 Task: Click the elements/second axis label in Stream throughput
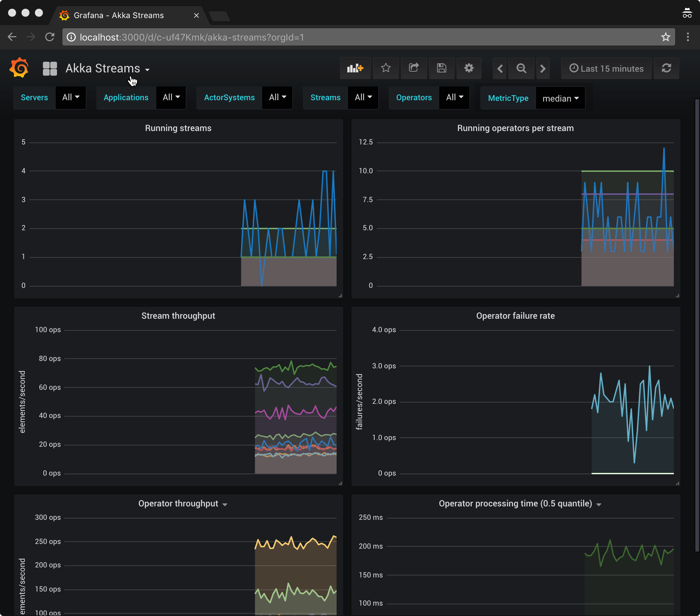coord(22,402)
